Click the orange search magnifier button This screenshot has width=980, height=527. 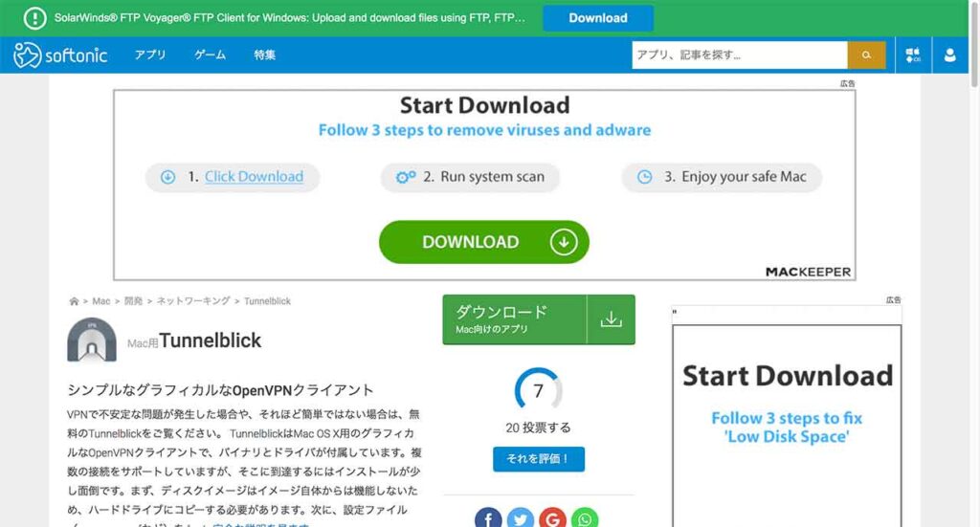click(867, 55)
